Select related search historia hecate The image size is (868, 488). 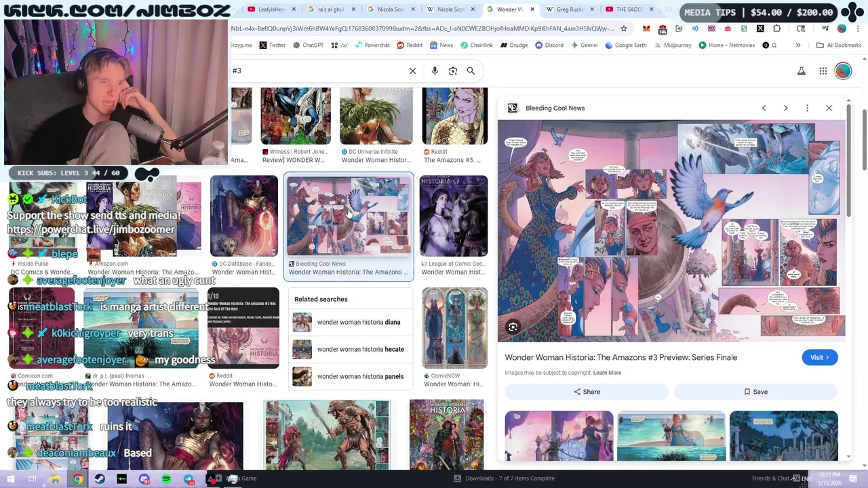tap(351, 349)
